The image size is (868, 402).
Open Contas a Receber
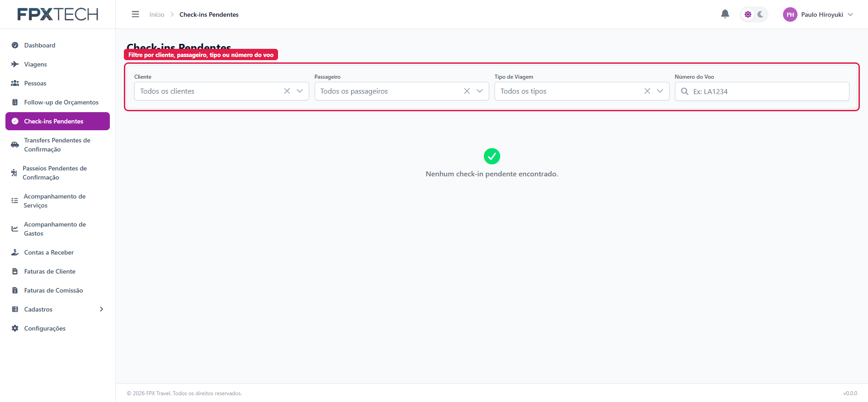point(57,252)
